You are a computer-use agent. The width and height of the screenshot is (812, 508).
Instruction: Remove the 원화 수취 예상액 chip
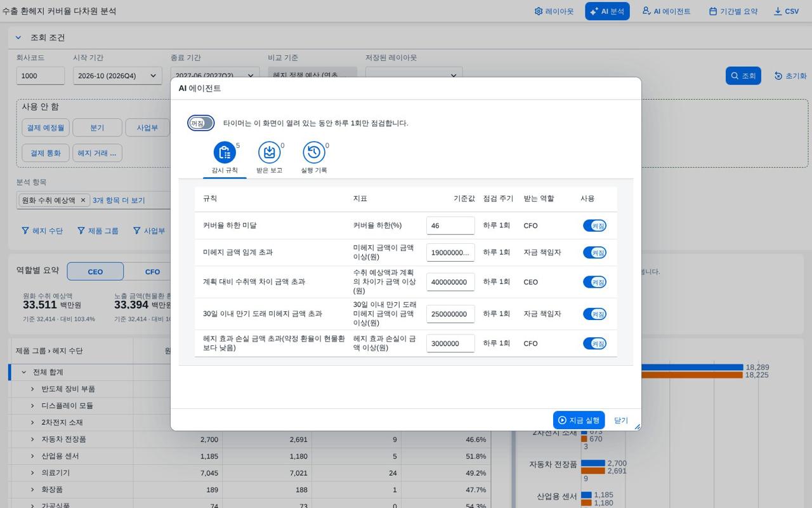click(82, 200)
